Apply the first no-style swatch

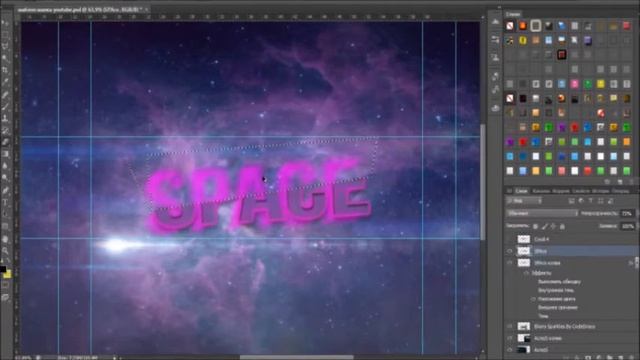(x=510, y=26)
